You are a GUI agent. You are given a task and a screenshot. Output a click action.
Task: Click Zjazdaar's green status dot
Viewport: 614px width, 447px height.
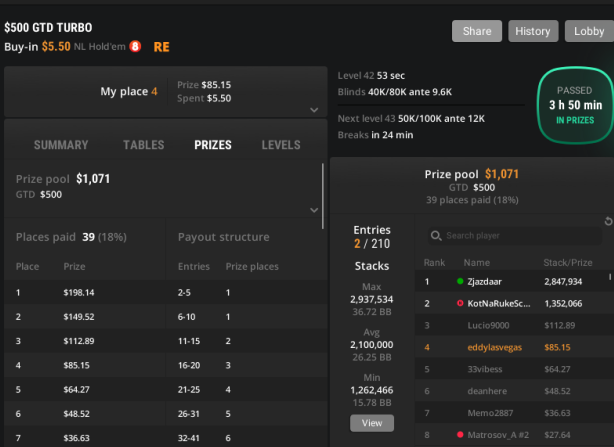(460, 281)
